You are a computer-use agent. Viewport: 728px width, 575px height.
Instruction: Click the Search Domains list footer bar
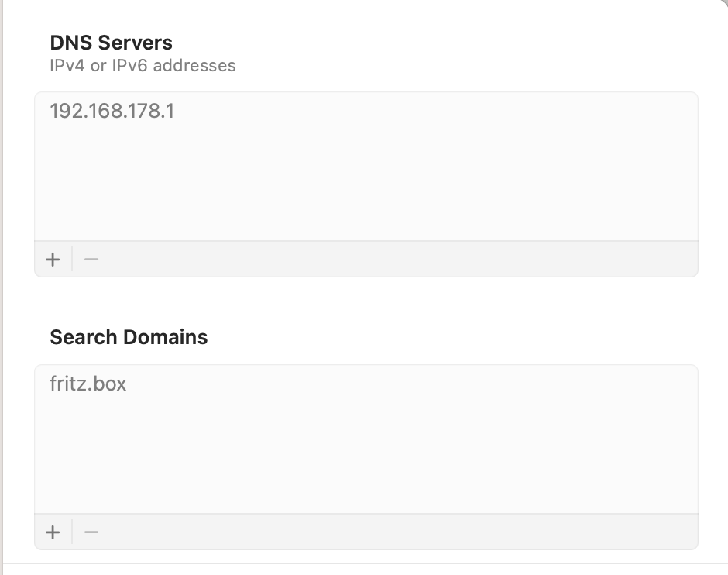point(387,532)
